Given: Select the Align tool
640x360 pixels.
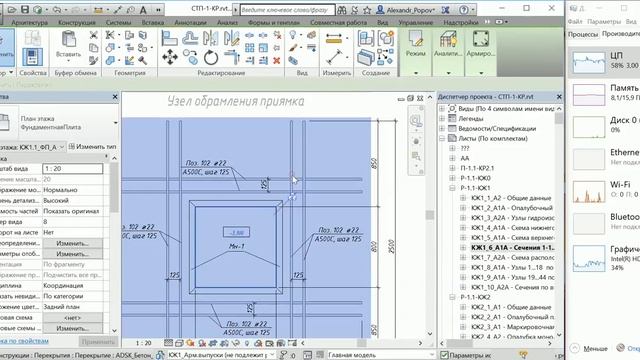Looking at the screenshot, I should tap(169, 38).
